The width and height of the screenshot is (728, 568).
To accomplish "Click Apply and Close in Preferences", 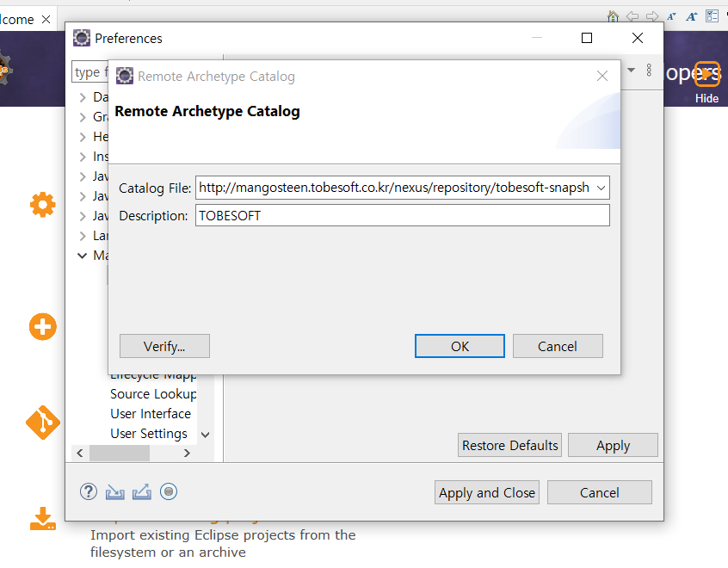I will (x=487, y=492).
